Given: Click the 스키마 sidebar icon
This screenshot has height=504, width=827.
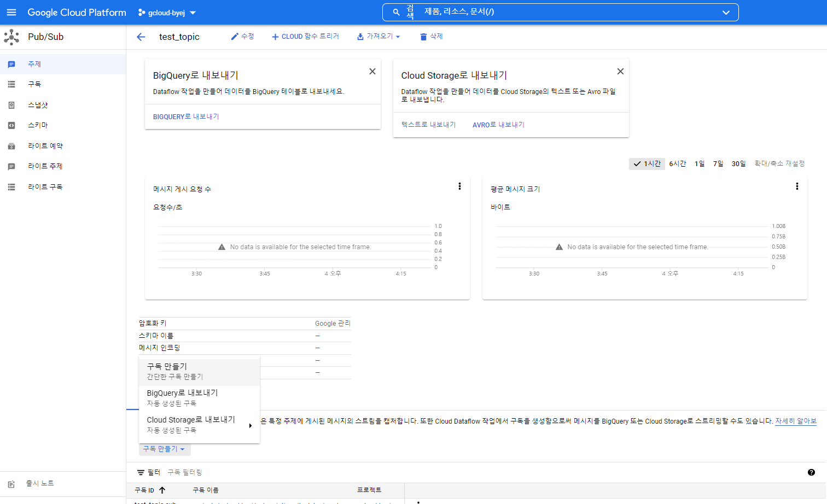Looking at the screenshot, I should click(x=11, y=125).
